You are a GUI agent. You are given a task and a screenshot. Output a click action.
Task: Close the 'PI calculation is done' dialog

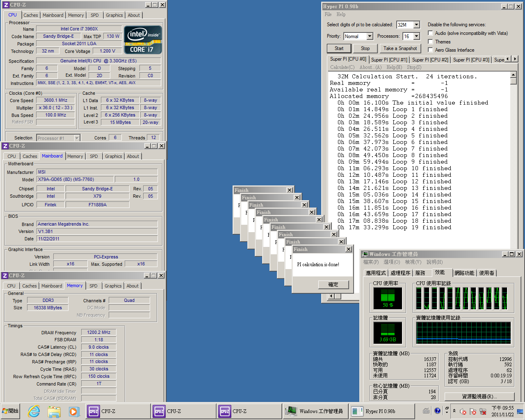[x=349, y=249]
